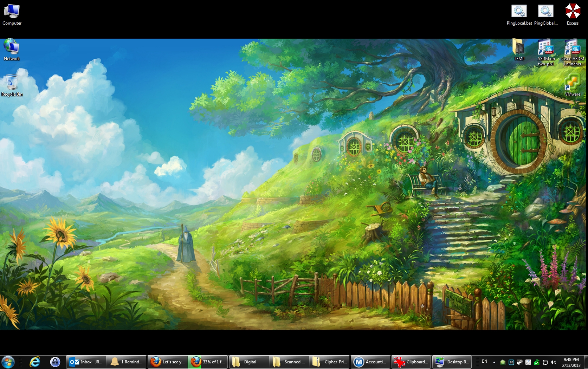Open the network connection tray icon
This screenshot has height=369, width=588.
[545, 362]
